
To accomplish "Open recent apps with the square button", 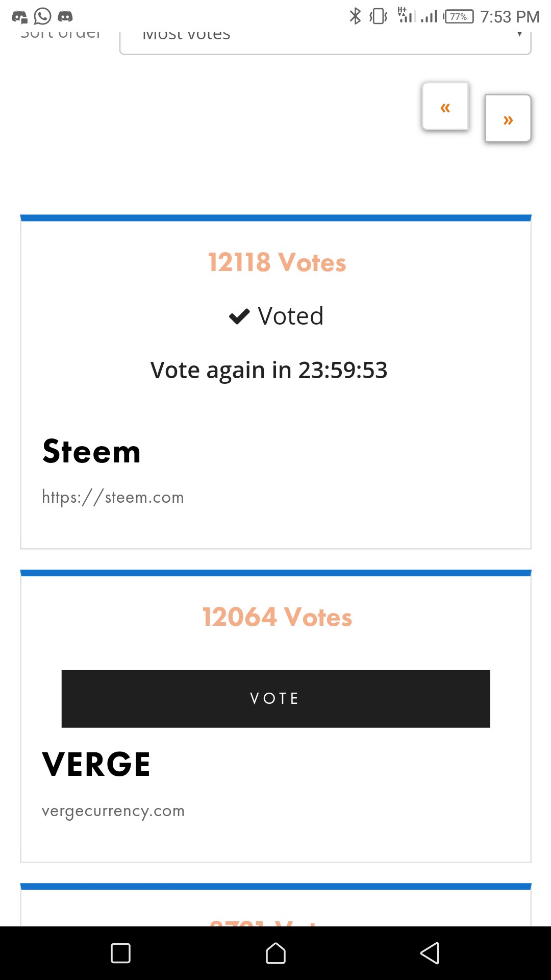I will click(x=120, y=953).
